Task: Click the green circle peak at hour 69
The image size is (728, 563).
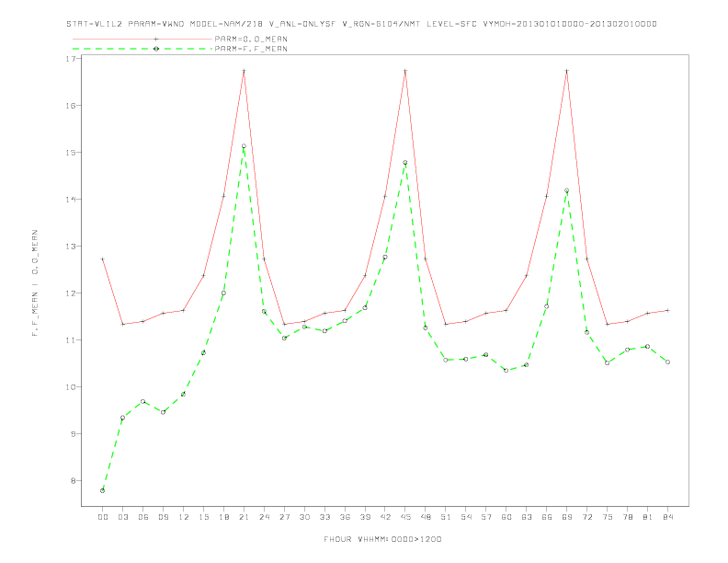Action: pyautogui.click(x=567, y=190)
